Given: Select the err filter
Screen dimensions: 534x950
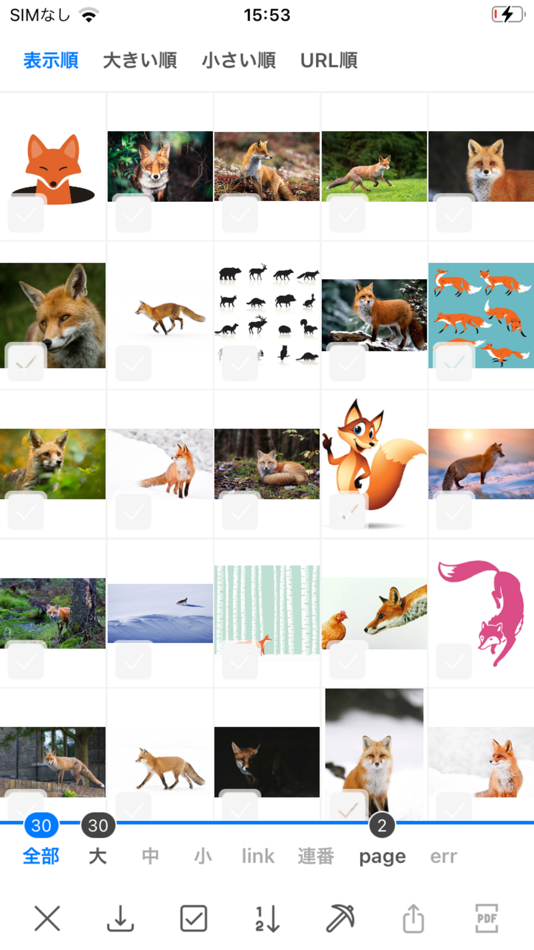Looking at the screenshot, I should [444, 856].
